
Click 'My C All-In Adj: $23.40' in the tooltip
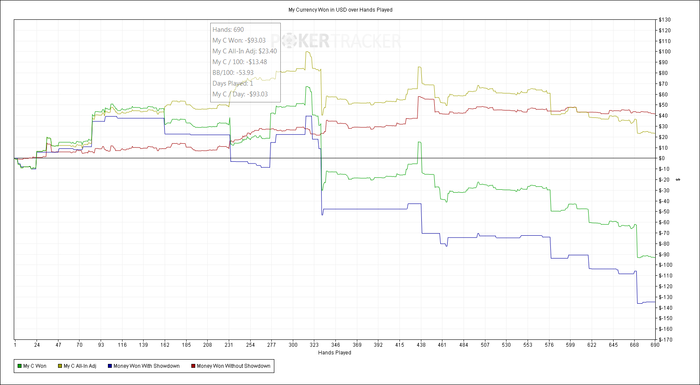(x=245, y=51)
